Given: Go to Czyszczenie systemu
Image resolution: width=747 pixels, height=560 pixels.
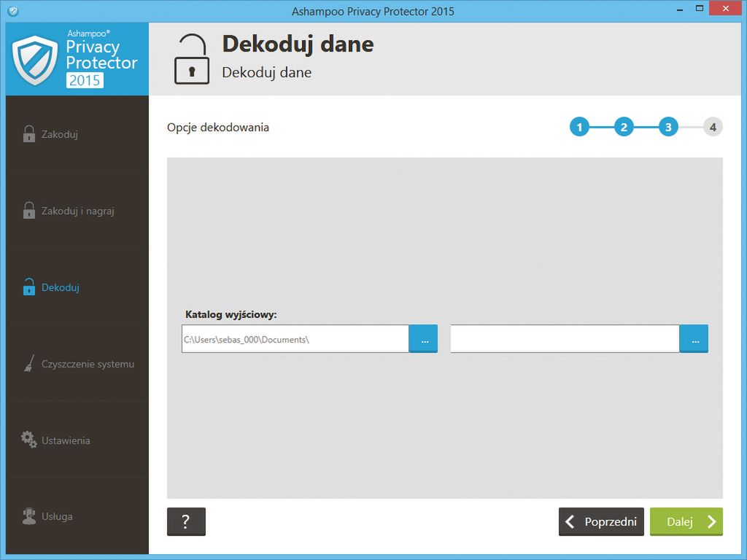Looking at the screenshot, I should coord(77,364).
